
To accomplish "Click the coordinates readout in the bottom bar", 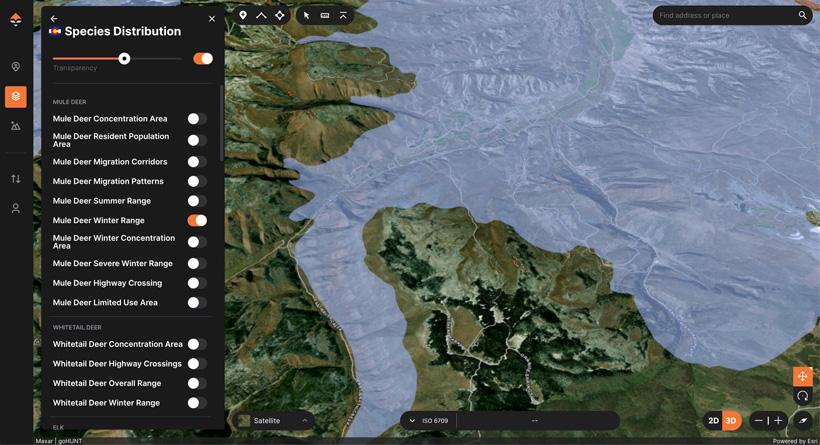I will point(534,420).
